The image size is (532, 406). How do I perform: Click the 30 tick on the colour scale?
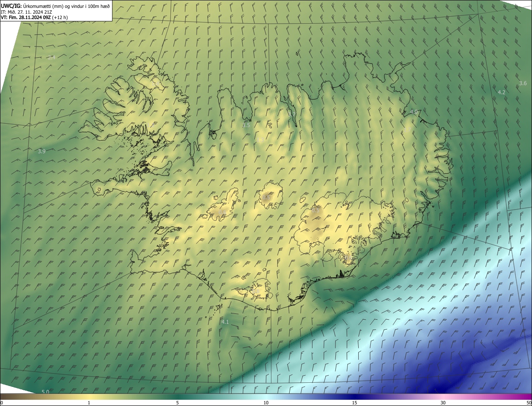point(443,403)
